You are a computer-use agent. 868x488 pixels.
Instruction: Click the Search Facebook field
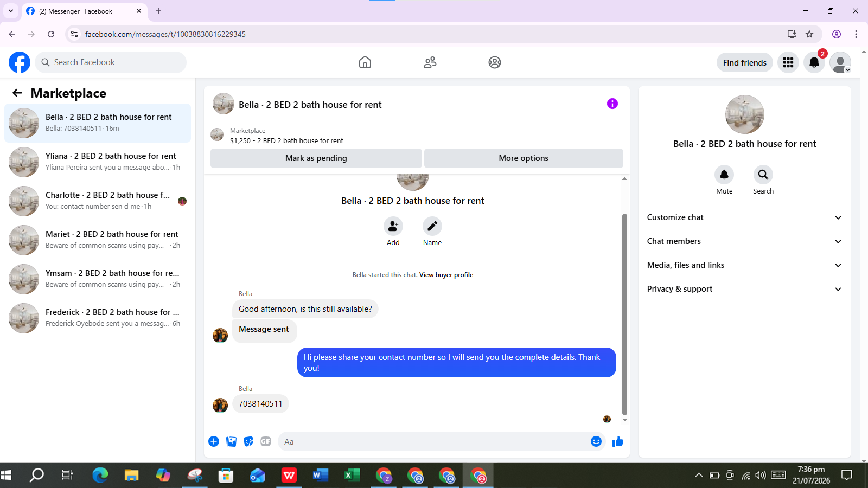tap(111, 62)
